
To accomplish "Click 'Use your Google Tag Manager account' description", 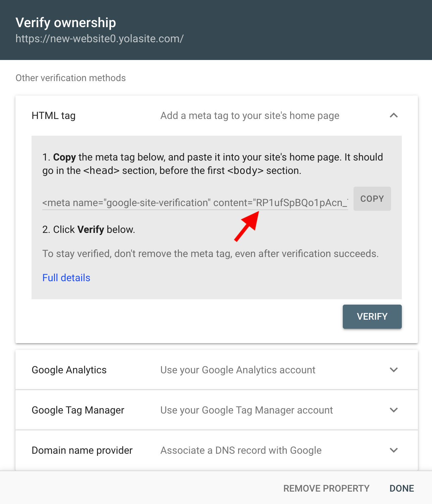I will (247, 410).
